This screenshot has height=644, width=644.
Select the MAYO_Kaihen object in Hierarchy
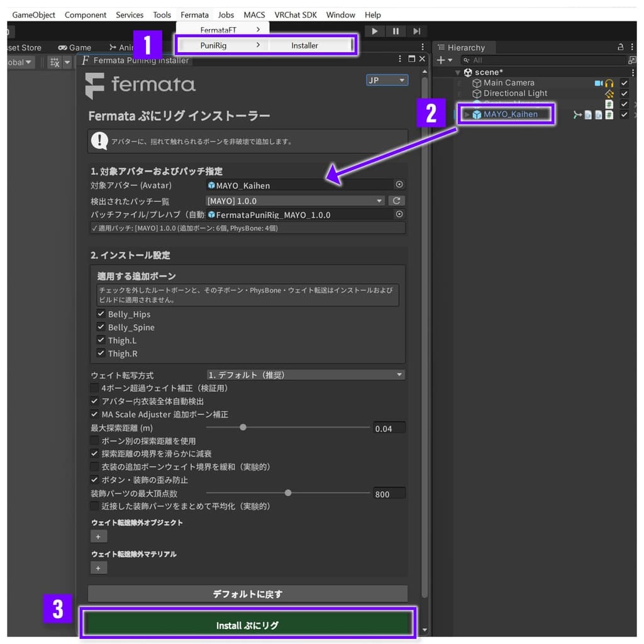coord(510,114)
